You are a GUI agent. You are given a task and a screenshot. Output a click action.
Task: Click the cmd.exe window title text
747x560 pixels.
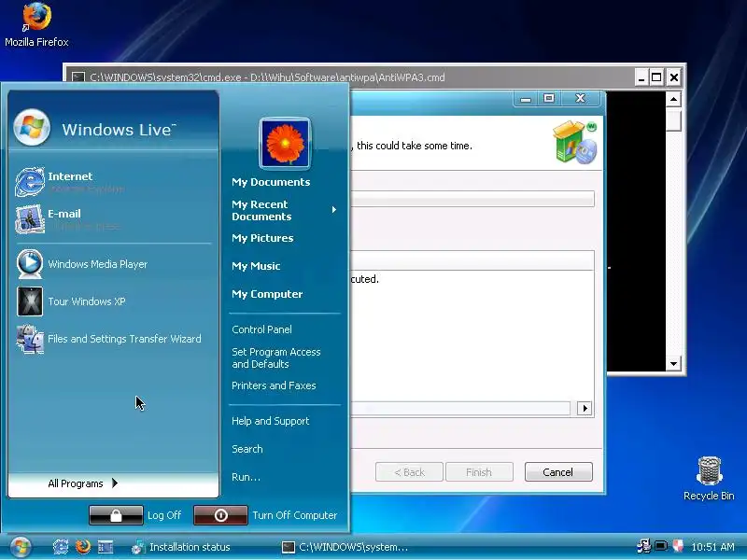[267, 77]
